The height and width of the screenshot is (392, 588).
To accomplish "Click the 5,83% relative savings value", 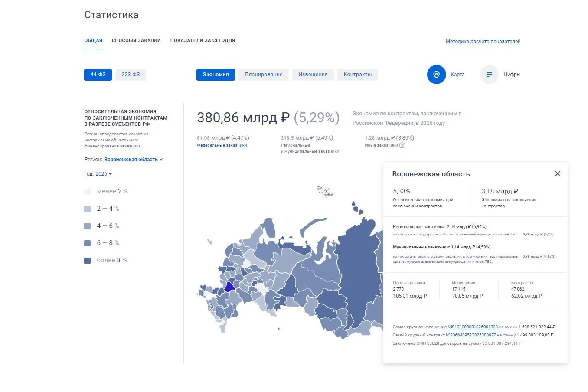I will pos(402,191).
